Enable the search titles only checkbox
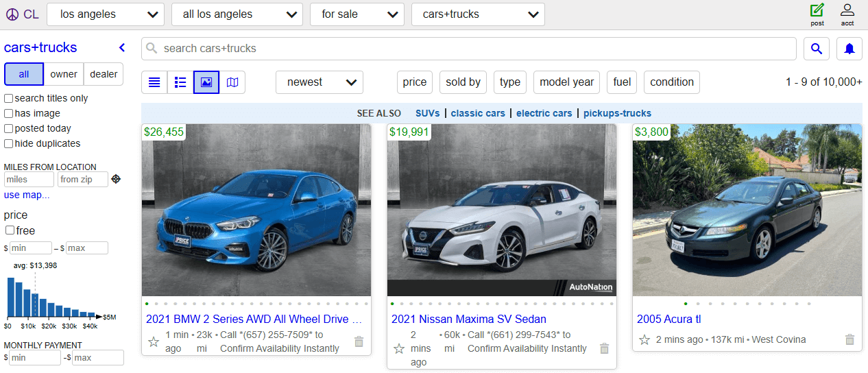Viewport: 868px width, 373px height. (x=9, y=99)
